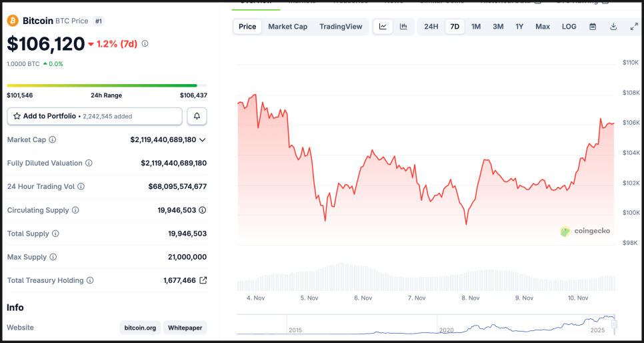
Task: Expand the Market Cap value chevron
Action: click(203, 140)
